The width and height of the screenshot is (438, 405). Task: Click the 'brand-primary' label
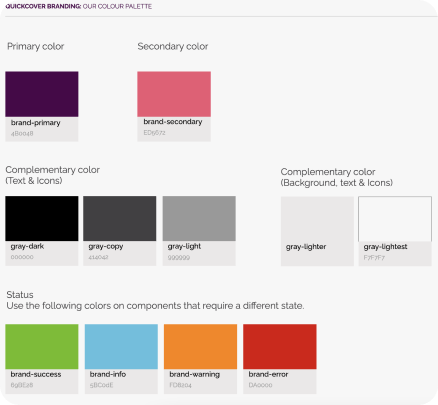[x=36, y=123]
